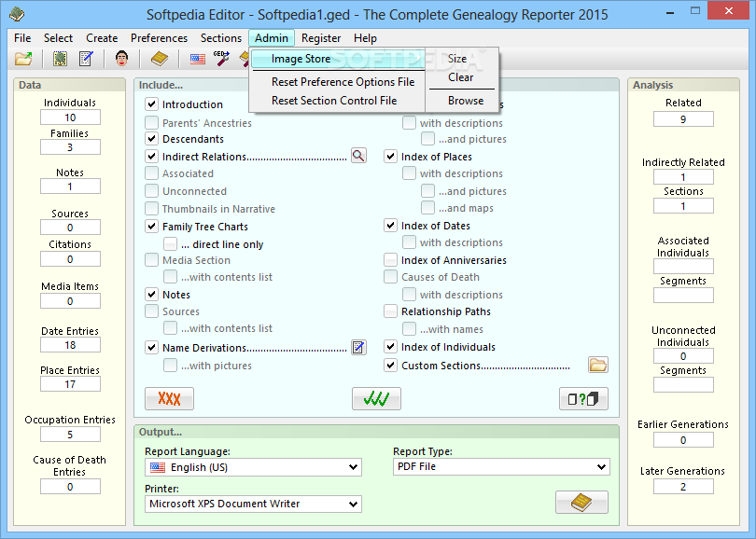Click the person face toolbar icon

(121, 59)
